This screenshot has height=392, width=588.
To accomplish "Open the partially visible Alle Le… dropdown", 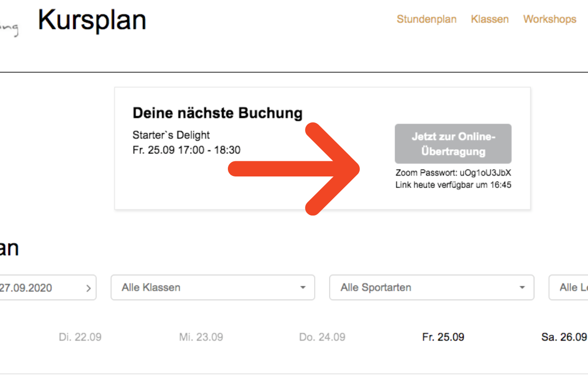I will [x=569, y=287].
